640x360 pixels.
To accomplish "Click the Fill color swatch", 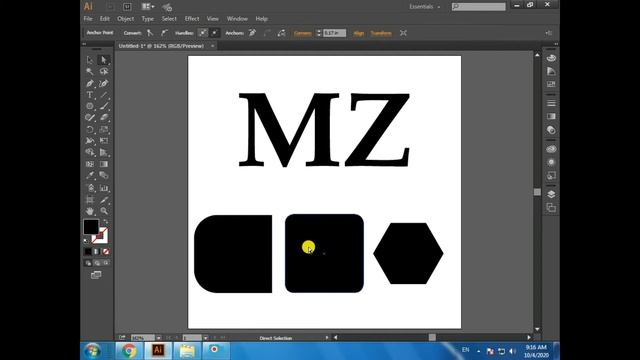I will tap(91, 227).
